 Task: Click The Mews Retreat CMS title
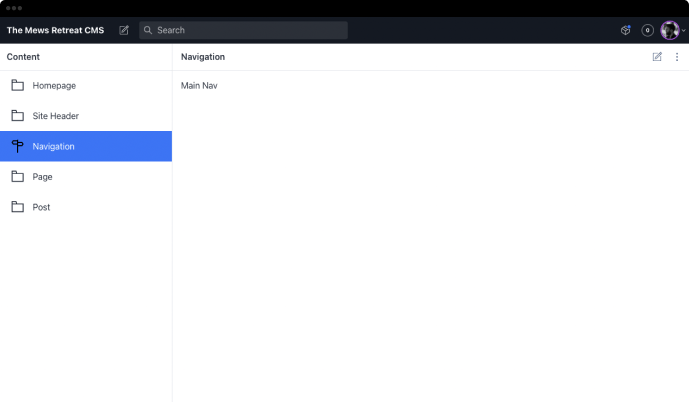[55, 30]
